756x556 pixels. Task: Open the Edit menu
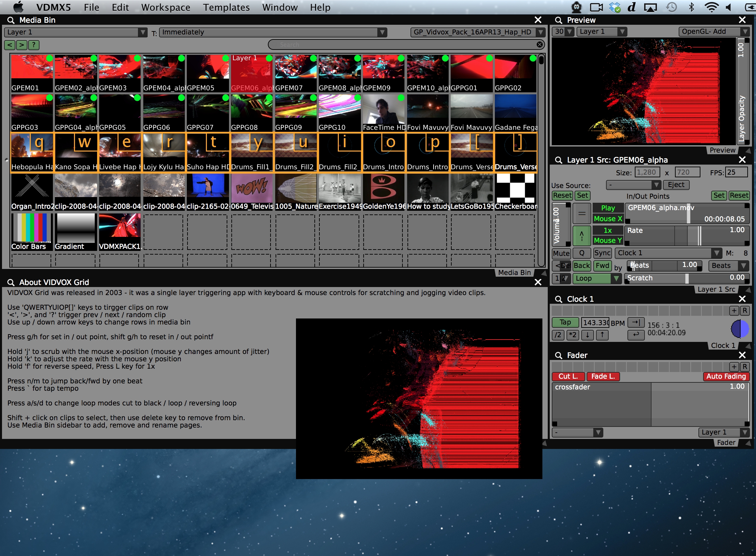(120, 7)
